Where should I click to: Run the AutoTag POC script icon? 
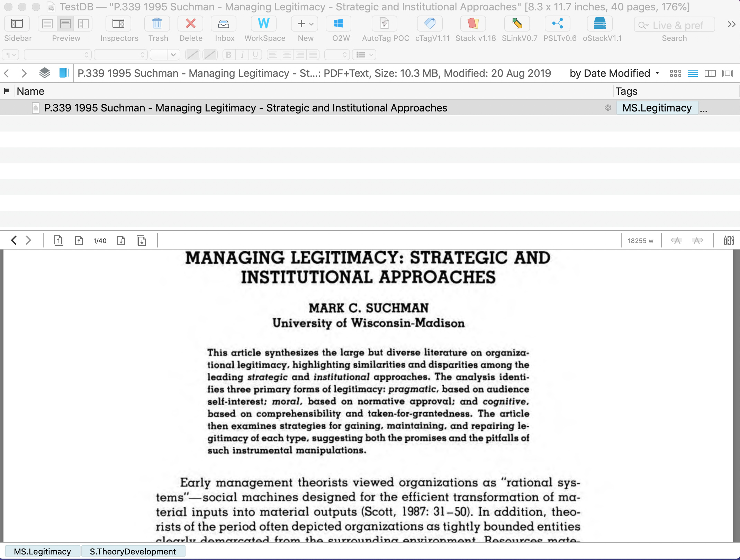point(385,24)
